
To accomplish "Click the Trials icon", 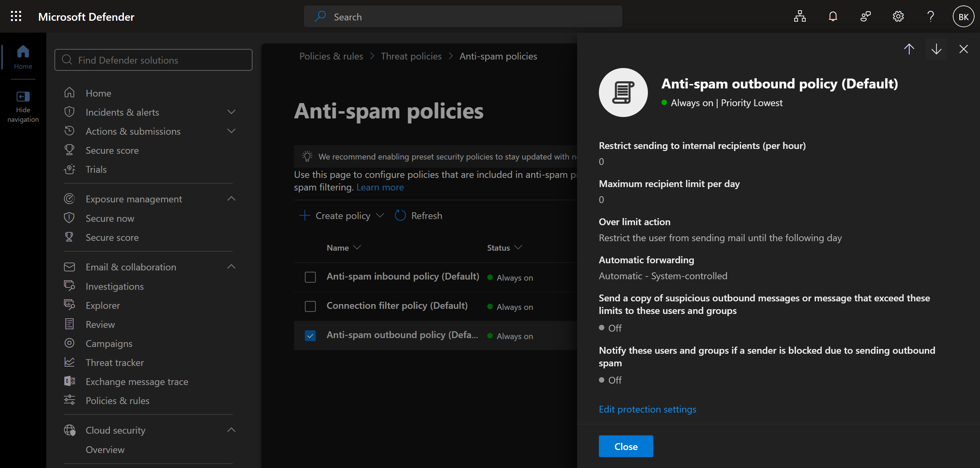I will [x=69, y=169].
